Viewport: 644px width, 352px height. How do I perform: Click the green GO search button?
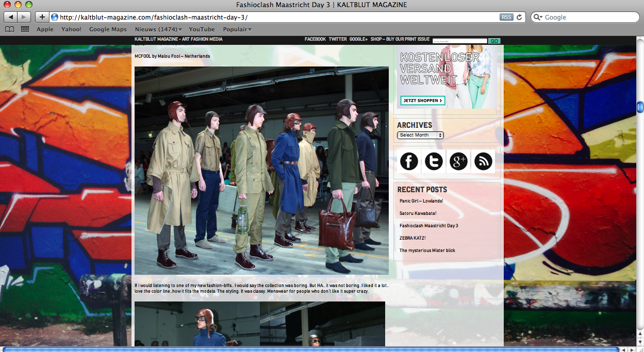494,41
